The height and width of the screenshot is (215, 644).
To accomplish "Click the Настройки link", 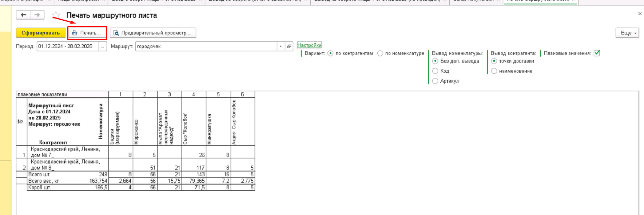I will (x=309, y=45).
